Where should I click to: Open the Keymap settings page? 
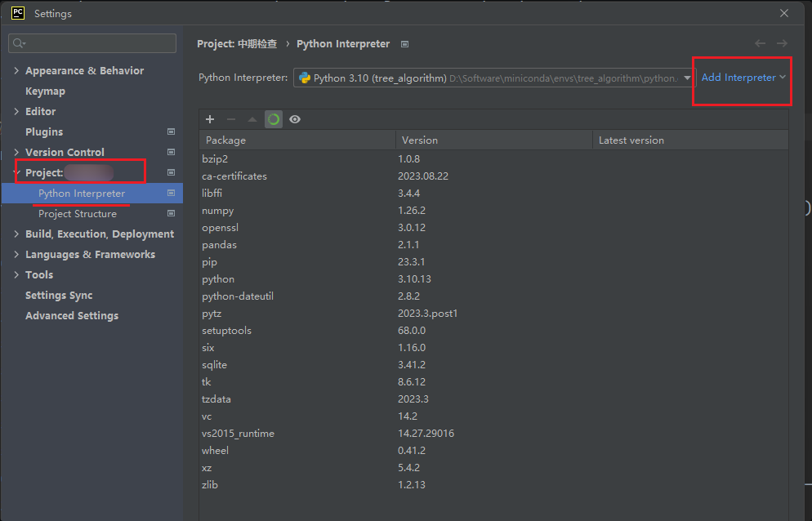[x=45, y=91]
